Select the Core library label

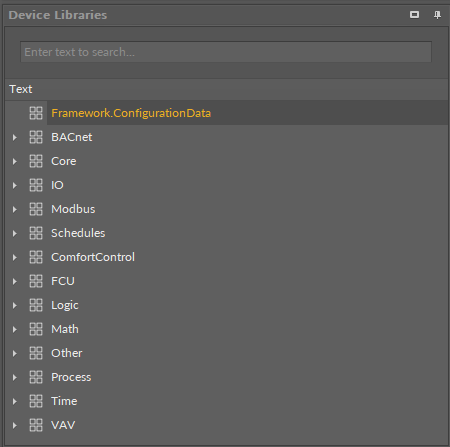coord(64,161)
